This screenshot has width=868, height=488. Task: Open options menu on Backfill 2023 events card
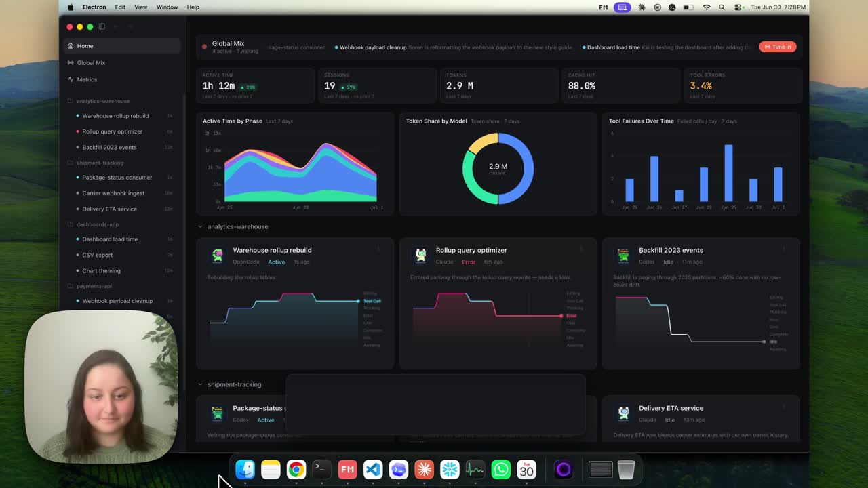(784, 249)
